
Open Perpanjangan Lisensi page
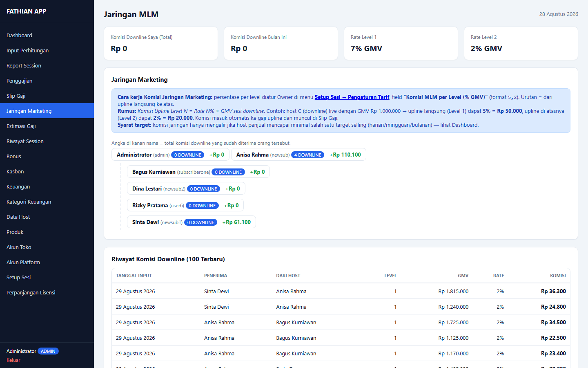(47, 293)
